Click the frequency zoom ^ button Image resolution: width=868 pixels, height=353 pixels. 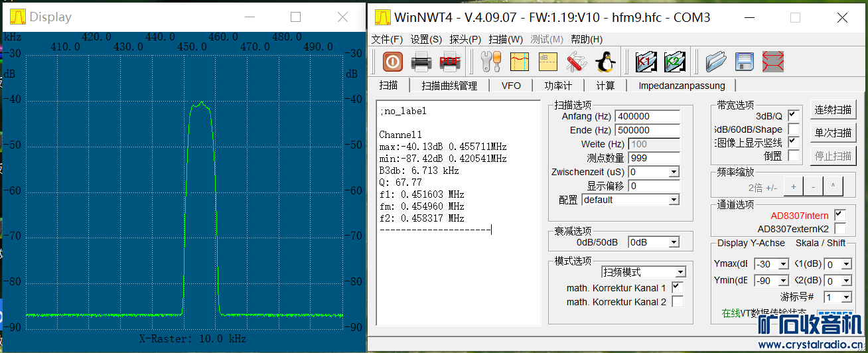833,187
